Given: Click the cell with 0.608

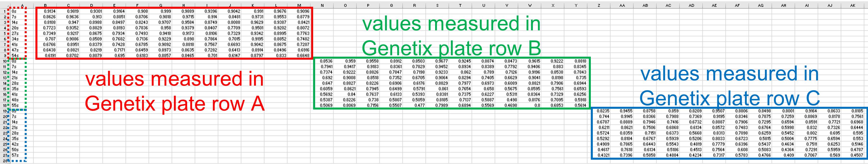Looking at the screenshot, I should point(737,150).
